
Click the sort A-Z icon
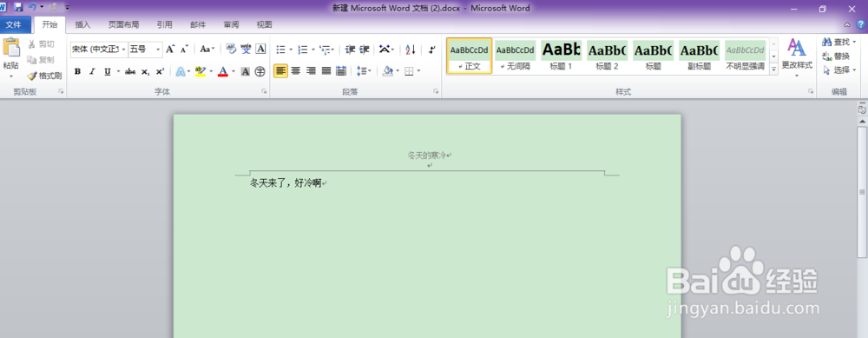pos(411,50)
